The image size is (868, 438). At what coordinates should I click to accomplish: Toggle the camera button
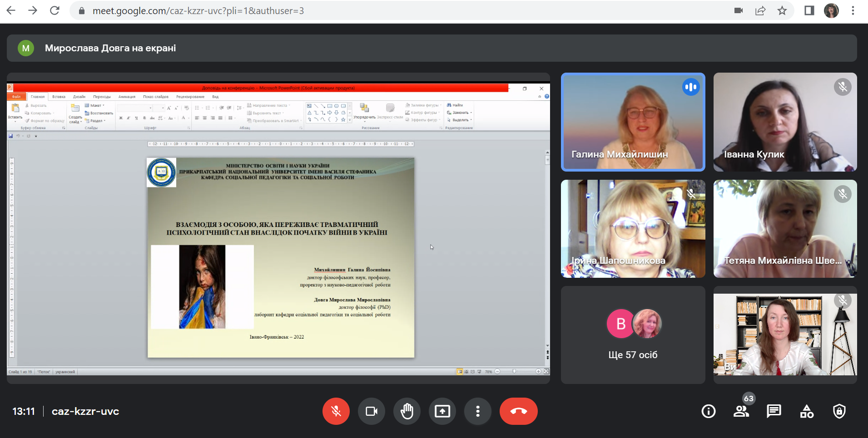tap(372, 411)
